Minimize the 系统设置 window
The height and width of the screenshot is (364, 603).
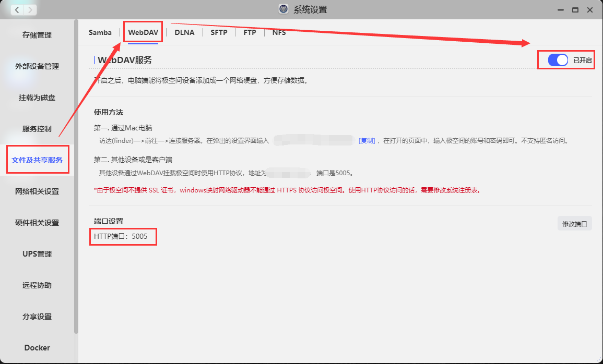pos(561,10)
